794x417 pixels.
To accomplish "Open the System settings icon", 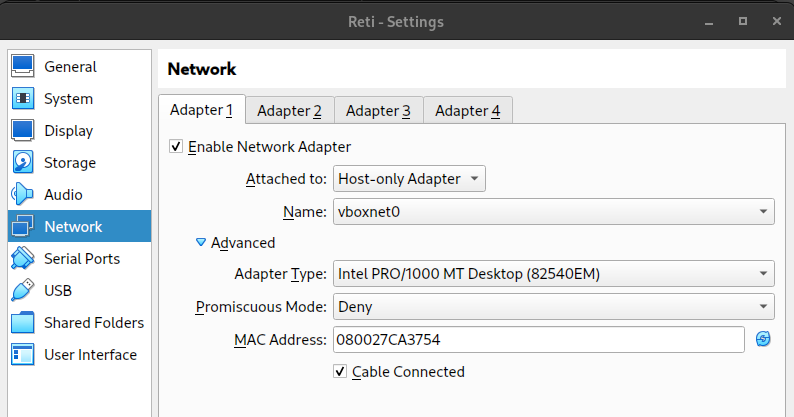I will [x=24, y=99].
